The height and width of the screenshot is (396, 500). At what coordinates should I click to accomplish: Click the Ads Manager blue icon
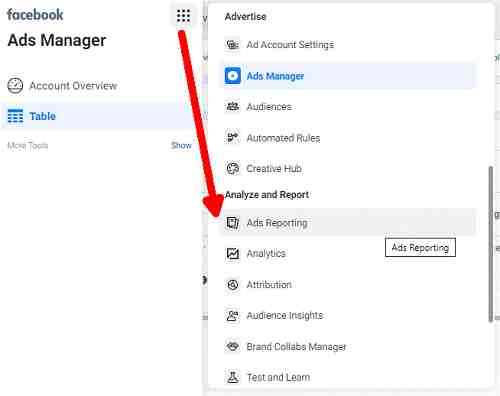click(x=232, y=76)
